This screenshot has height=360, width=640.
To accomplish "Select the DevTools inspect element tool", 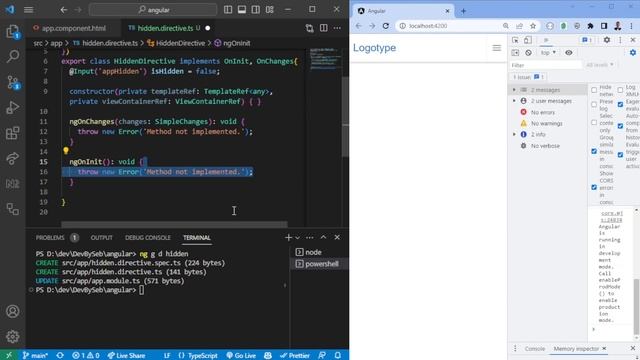I will tap(515, 40).
